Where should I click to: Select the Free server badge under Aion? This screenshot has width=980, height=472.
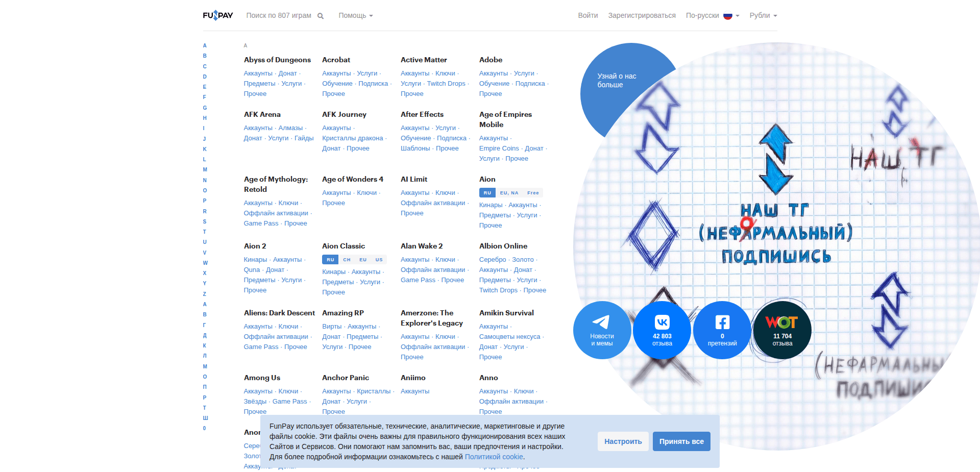533,193
